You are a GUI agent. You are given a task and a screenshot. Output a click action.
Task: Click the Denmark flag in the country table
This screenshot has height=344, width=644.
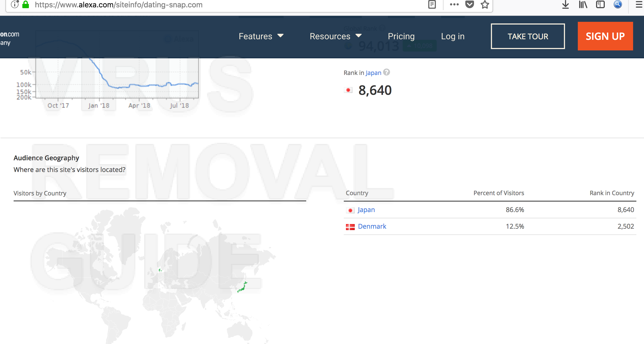(350, 227)
